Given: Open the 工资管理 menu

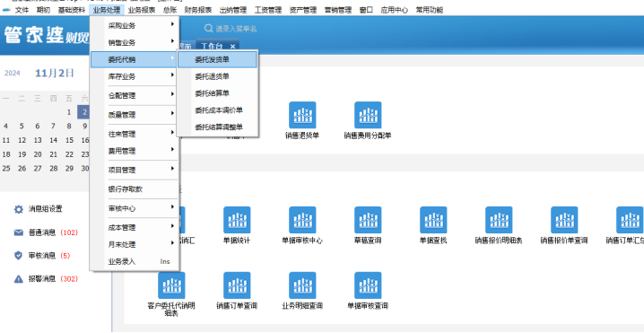Looking at the screenshot, I should (x=268, y=10).
